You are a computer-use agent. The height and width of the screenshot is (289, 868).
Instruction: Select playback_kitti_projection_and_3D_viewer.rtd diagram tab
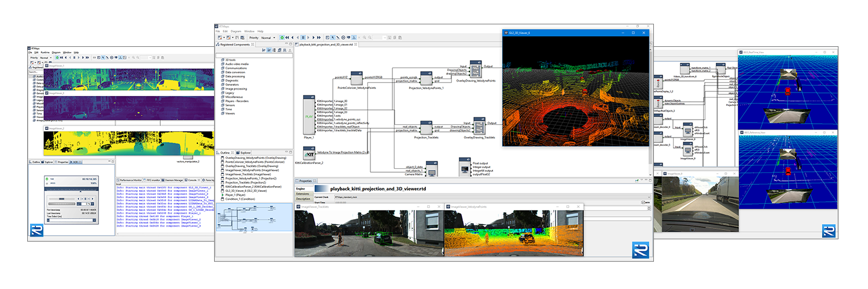(x=328, y=44)
